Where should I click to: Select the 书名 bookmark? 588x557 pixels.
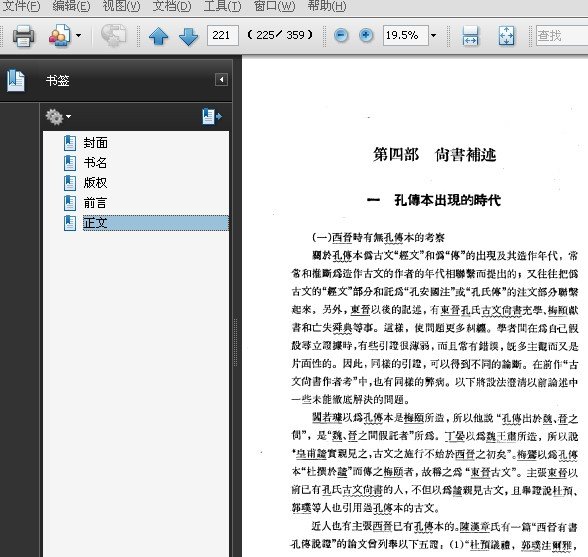(96, 163)
